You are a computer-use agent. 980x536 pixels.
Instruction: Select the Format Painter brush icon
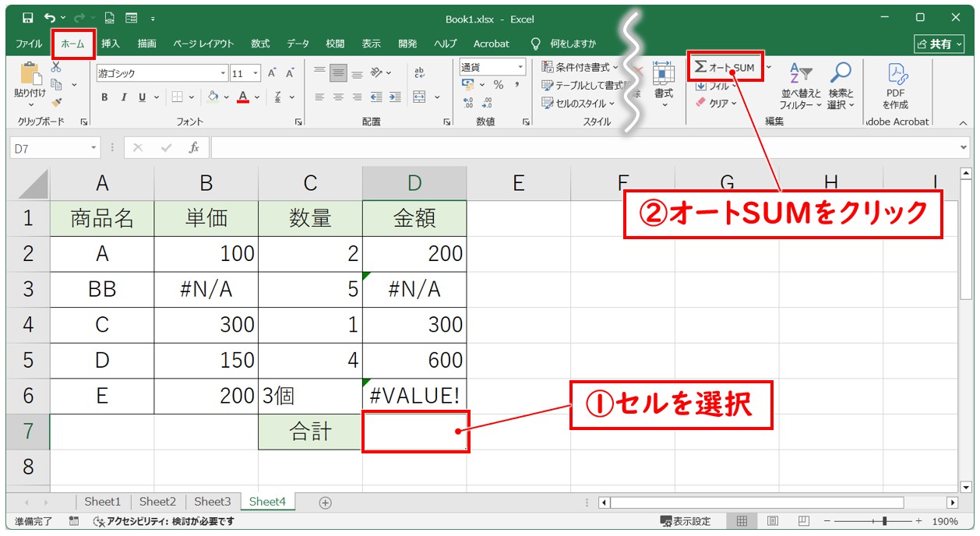pyautogui.click(x=56, y=101)
